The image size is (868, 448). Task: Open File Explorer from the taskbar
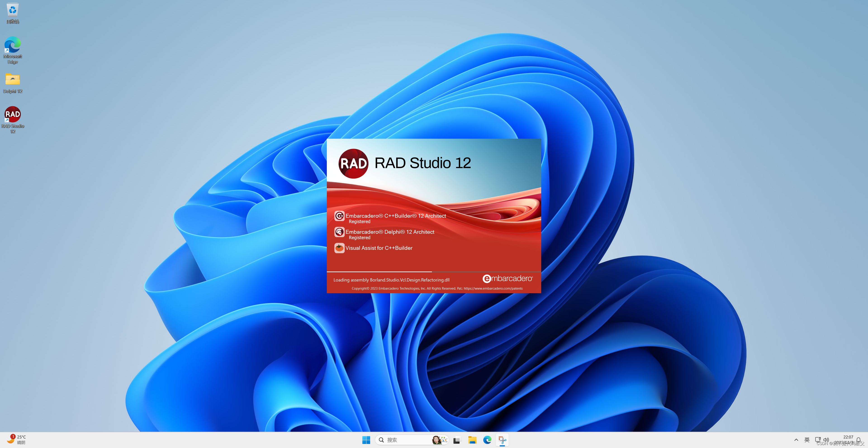click(x=472, y=440)
